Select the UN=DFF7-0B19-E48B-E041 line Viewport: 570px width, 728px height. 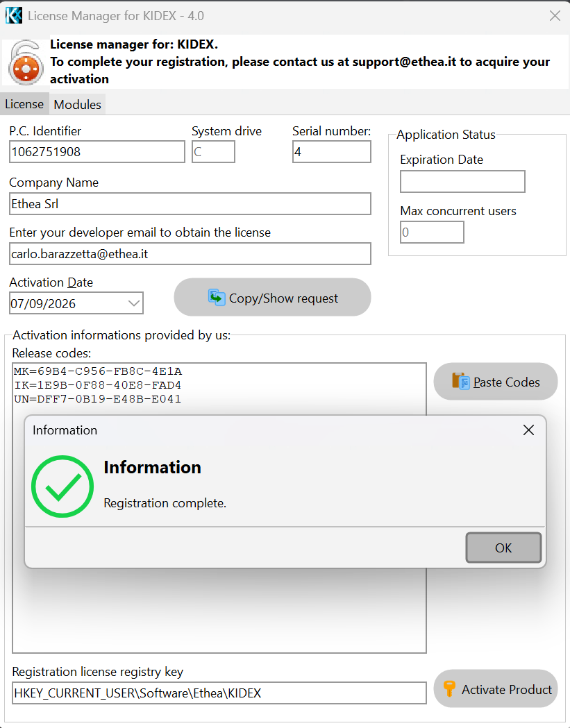98,399
